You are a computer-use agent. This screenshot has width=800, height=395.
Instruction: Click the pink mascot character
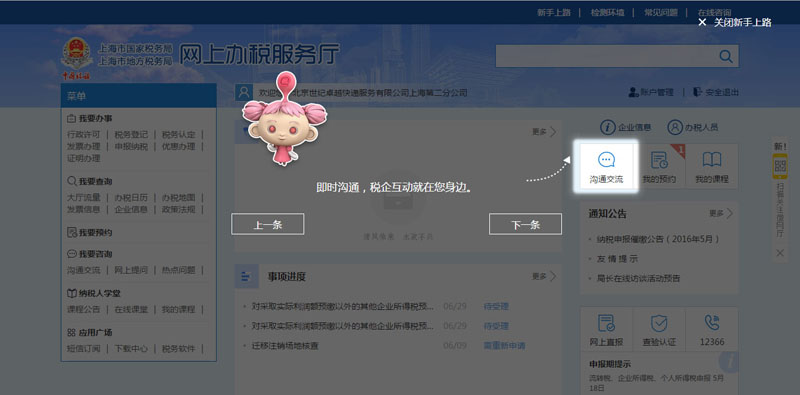pos(284,118)
